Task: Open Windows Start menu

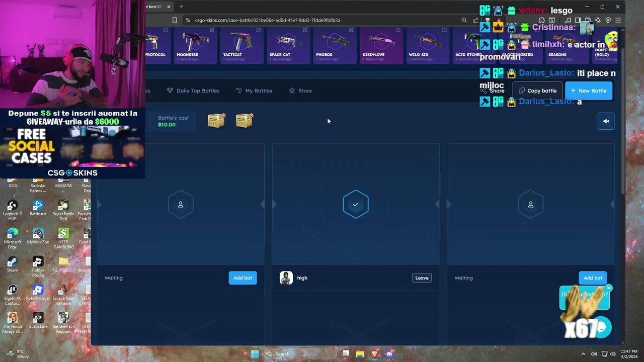Action: click(255, 354)
